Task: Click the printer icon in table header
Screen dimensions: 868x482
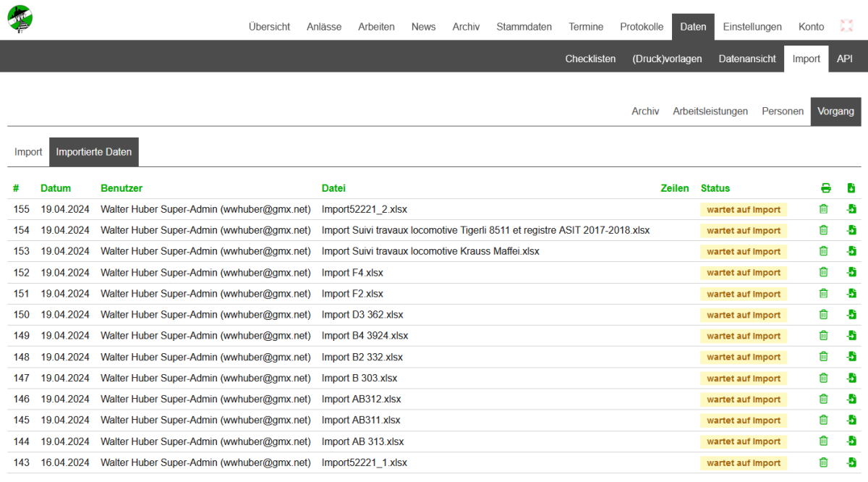Action: (826, 188)
